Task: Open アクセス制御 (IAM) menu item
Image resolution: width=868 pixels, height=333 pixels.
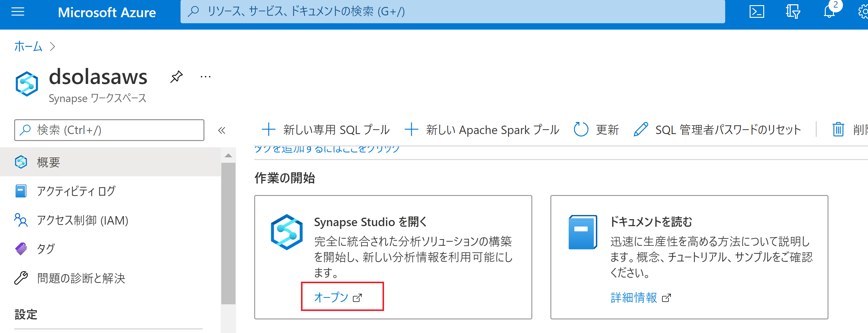Action: point(82,220)
